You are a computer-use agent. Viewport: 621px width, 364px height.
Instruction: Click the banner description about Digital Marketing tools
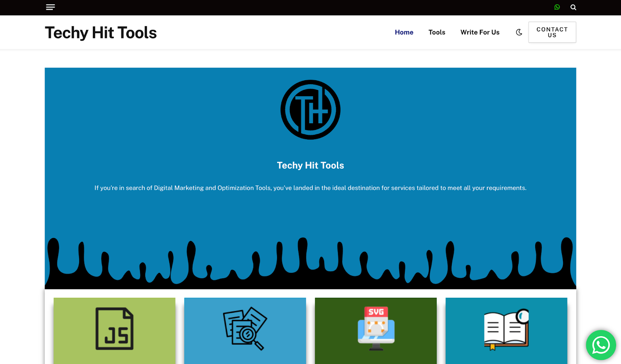[x=310, y=188]
